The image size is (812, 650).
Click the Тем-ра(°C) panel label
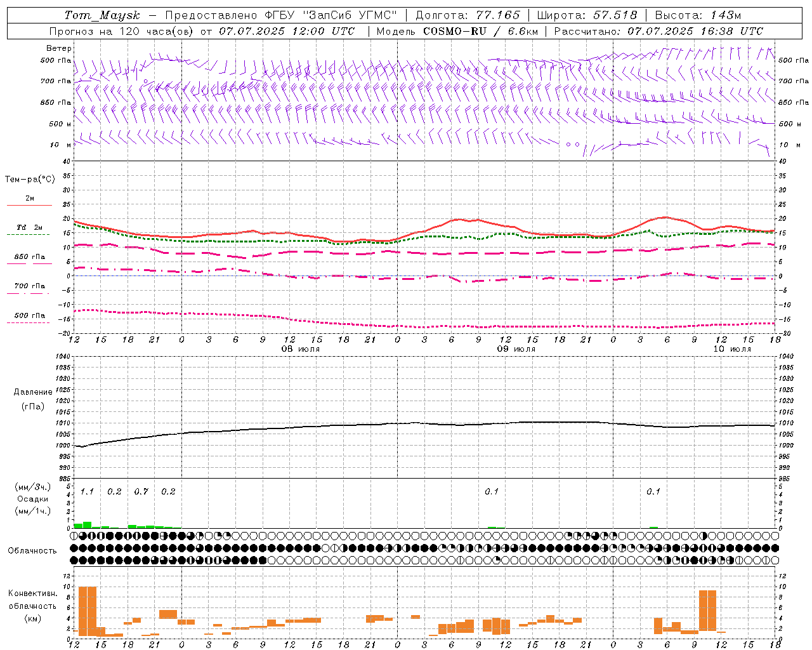[30, 180]
